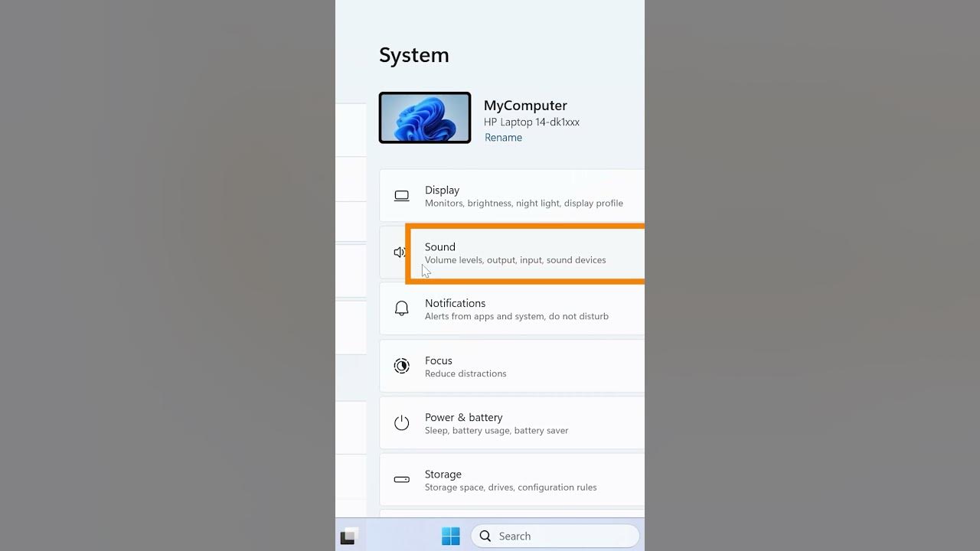Open the Windows Start menu button
Image resolution: width=980 pixels, height=551 pixels.
click(451, 536)
